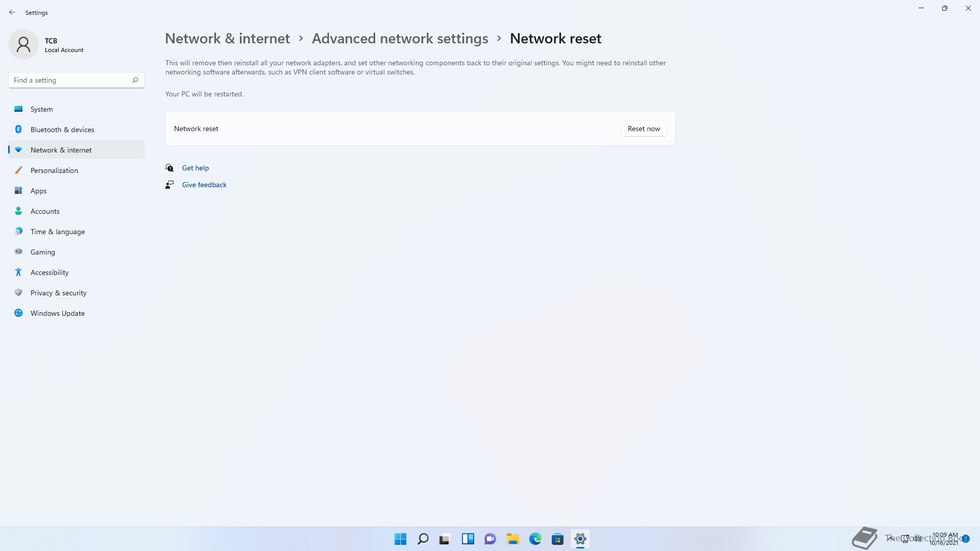The image size is (980, 551).
Task: Select Windows Update in the sidebar
Action: 77,313
